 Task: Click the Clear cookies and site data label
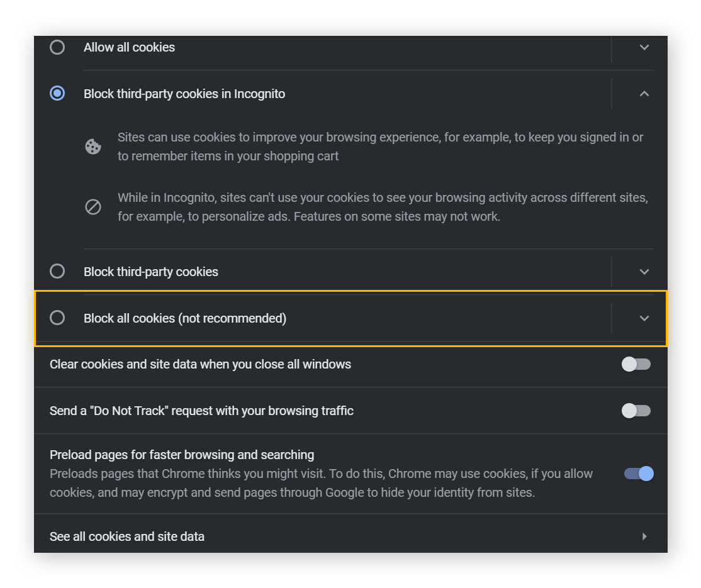pyautogui.click(x=200, y=363)
